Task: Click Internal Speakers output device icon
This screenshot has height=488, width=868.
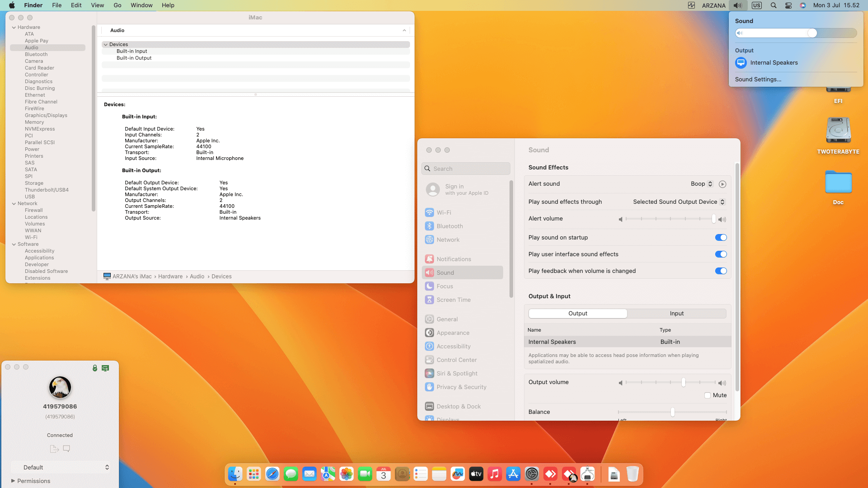Action: coord(741,63)
